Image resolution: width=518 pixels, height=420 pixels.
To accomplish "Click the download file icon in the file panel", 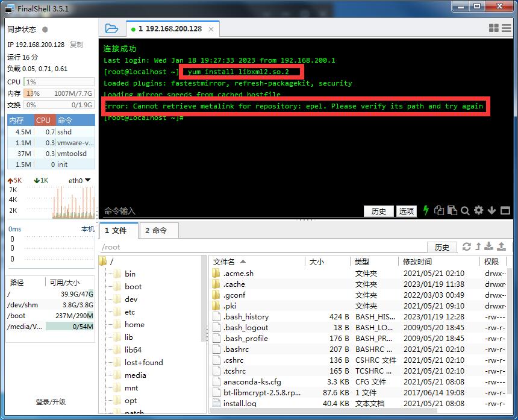I will 488,246.
